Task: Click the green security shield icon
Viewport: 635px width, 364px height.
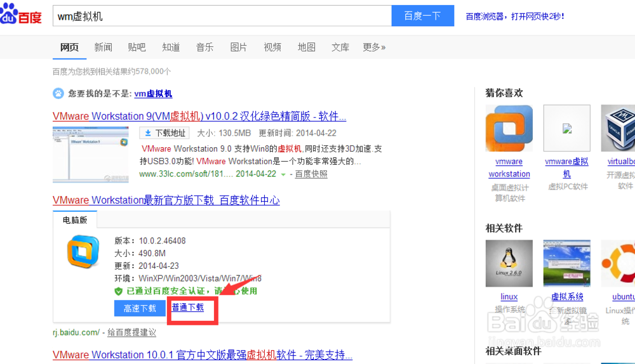Action: click(x=118, y=291)
